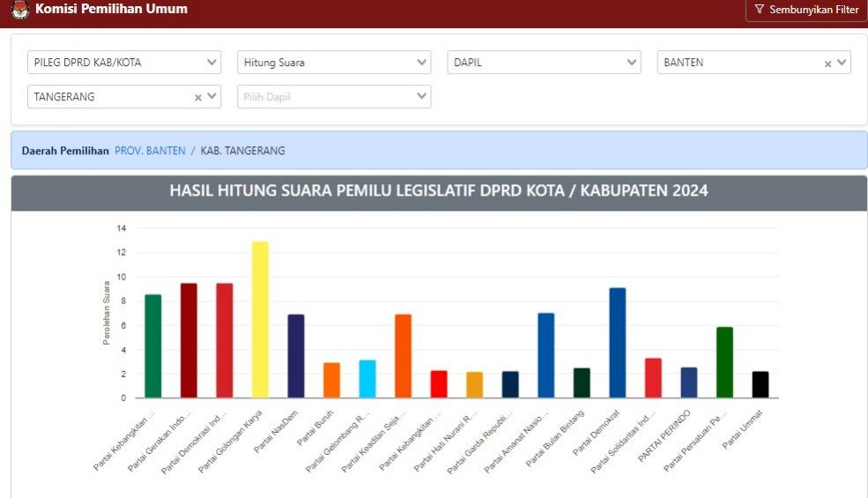The width and height of the screenshot is (868, 498).
Task: Expand the TANGERANG dropdown arrow
Action: (x=211, y=96)
